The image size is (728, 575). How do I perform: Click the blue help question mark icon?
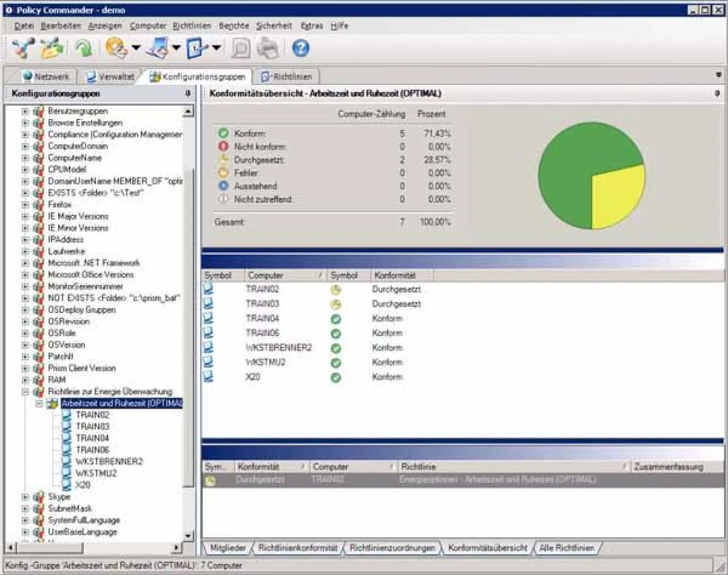tap(300, 49)
